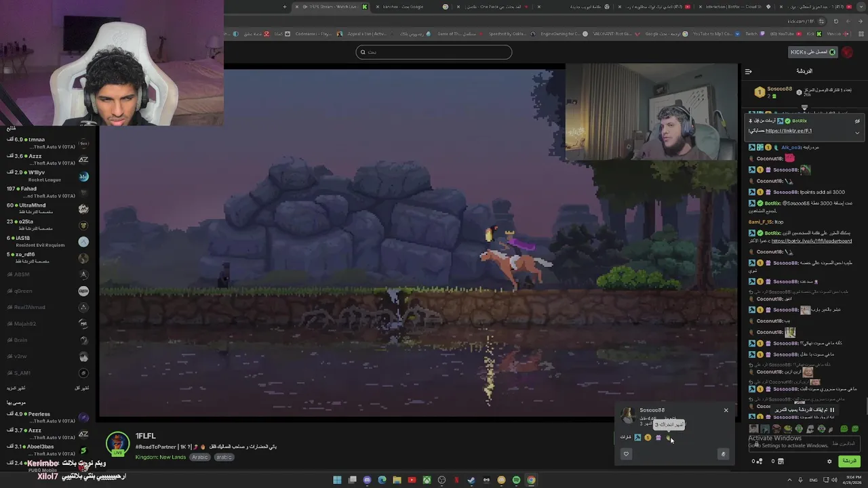The width and height of the screenshot is (868, 488).
Task: Click the green chat send button
Action: [x=848, y=461]
